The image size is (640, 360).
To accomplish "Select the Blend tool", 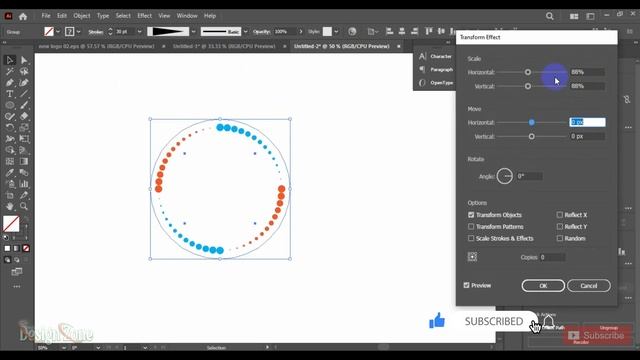I will [24, 173].
